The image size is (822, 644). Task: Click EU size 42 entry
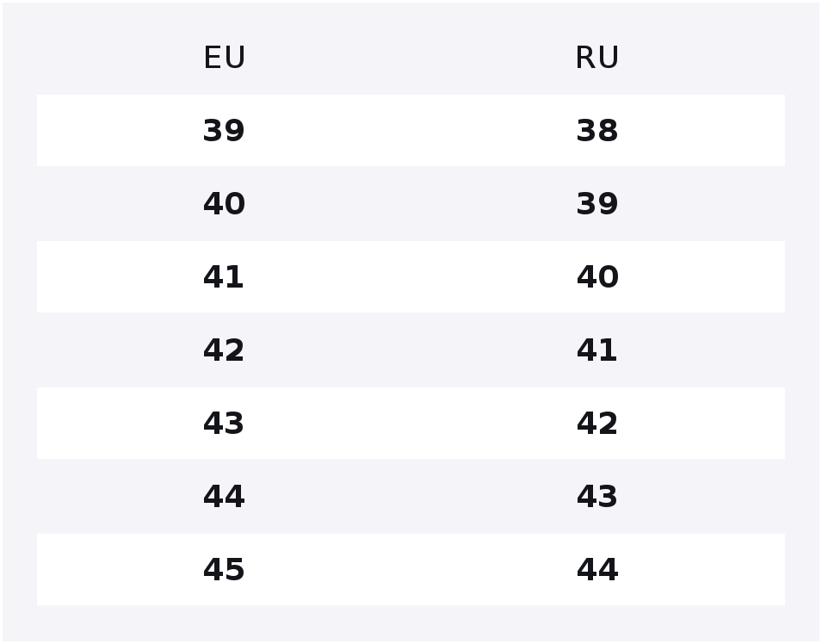(x=224, y=350)
